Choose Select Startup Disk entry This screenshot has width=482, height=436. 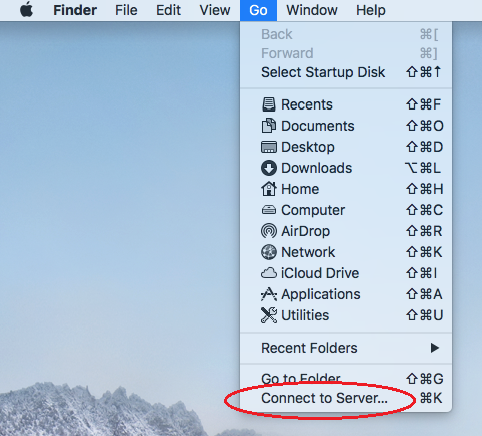346,72
